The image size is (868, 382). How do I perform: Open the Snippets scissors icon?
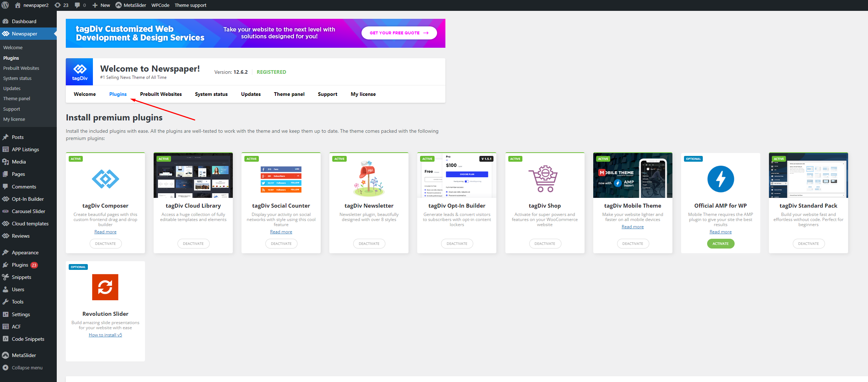[5, 277]
